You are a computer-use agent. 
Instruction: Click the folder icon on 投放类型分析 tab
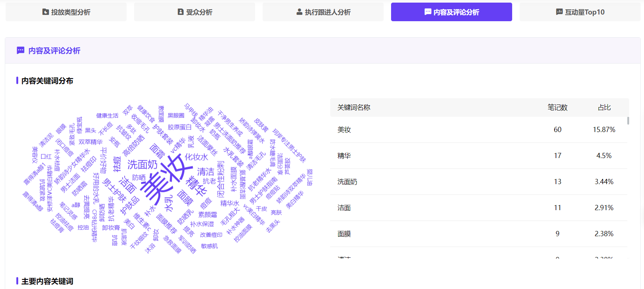45,12
